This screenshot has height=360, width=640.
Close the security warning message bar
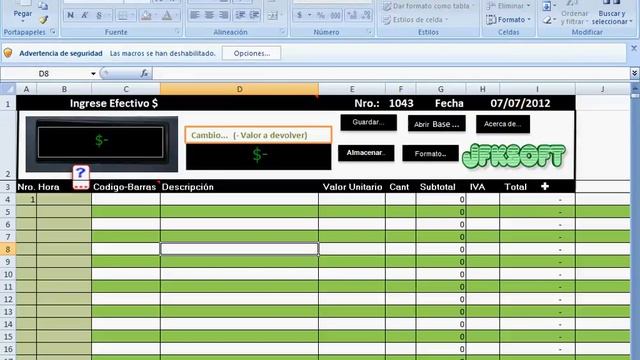click(x=634, y=48)
